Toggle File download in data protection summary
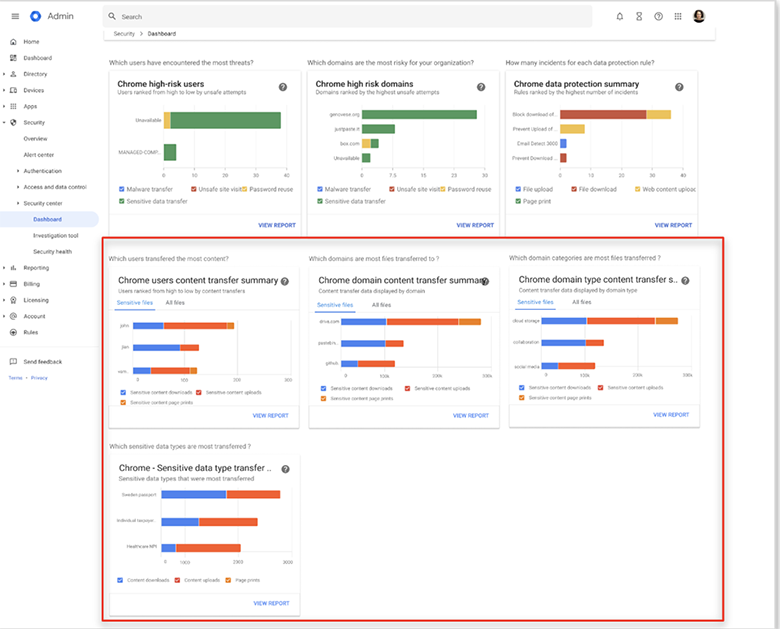The image size is (780, 629). 574,189
